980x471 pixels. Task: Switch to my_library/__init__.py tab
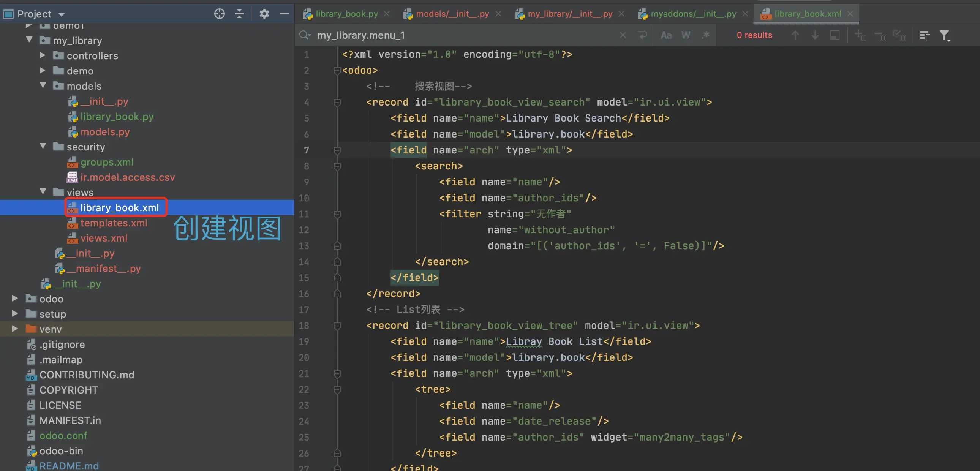(569, 14)
